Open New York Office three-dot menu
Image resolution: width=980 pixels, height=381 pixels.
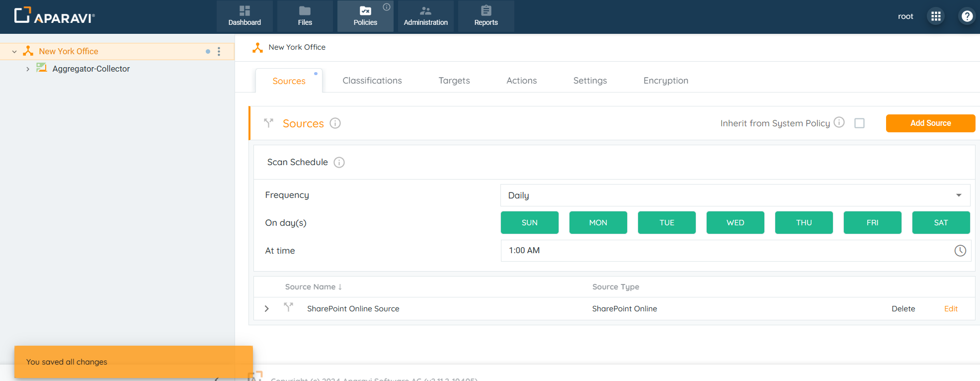click(219, 52)
